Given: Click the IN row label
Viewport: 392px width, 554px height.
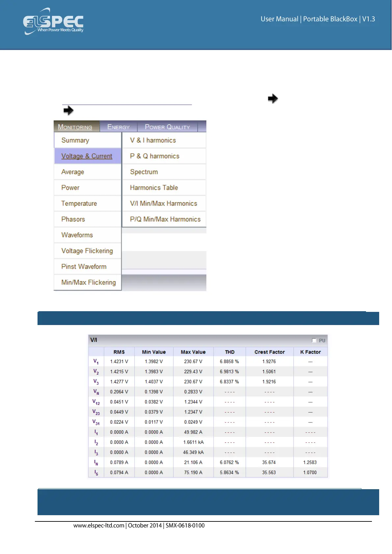Looking at the screenshot, I should 96,463.
